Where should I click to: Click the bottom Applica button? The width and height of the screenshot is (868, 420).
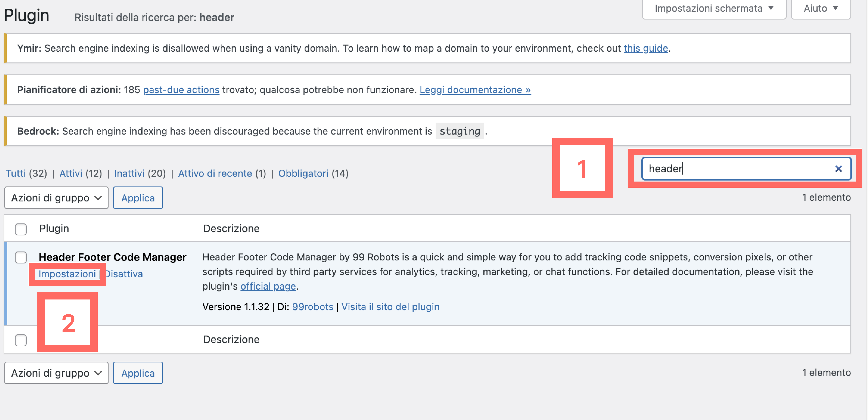[x=138, y=373]
